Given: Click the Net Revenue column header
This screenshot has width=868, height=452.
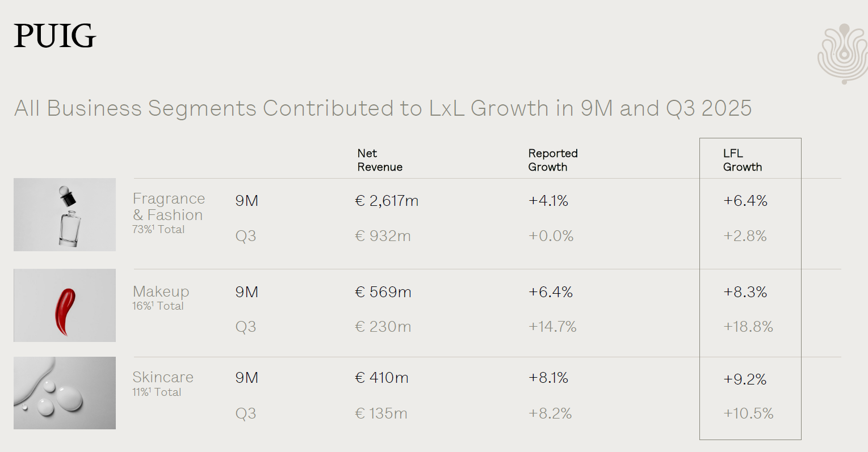Looking at the screenshot, I should click(380, 160).
